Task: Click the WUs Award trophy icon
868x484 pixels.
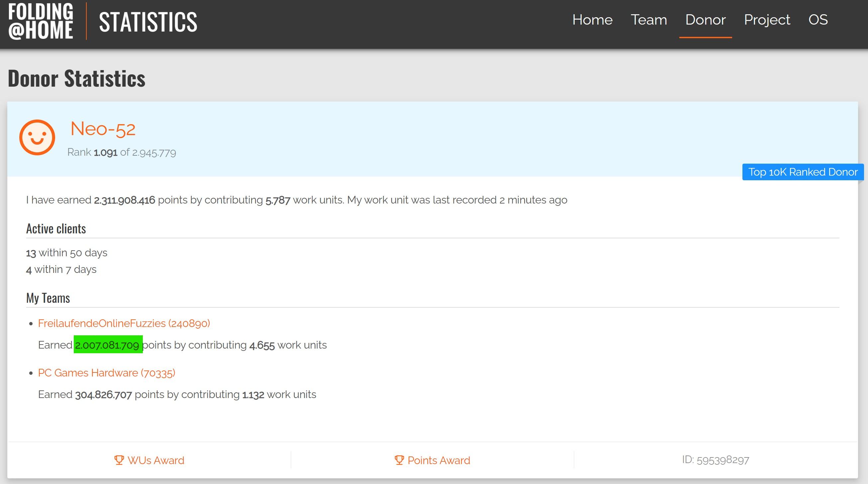Action: [x=119, y=460]
